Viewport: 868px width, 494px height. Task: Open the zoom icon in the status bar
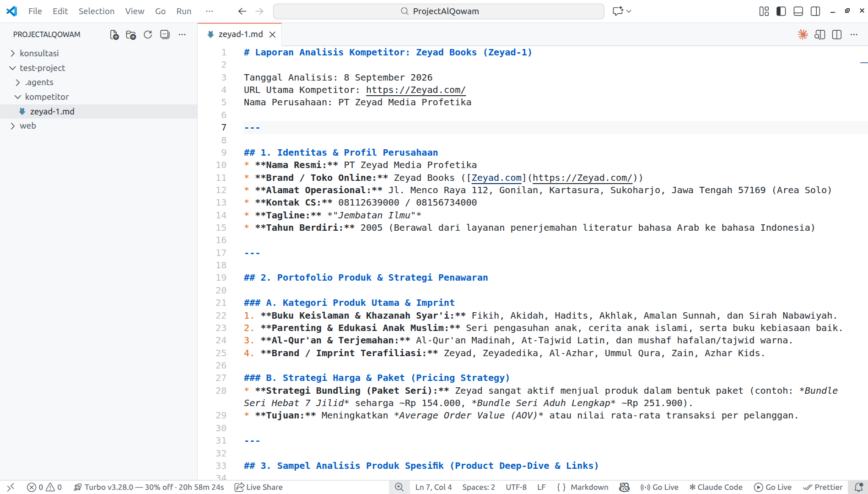[x=399, y=487]
